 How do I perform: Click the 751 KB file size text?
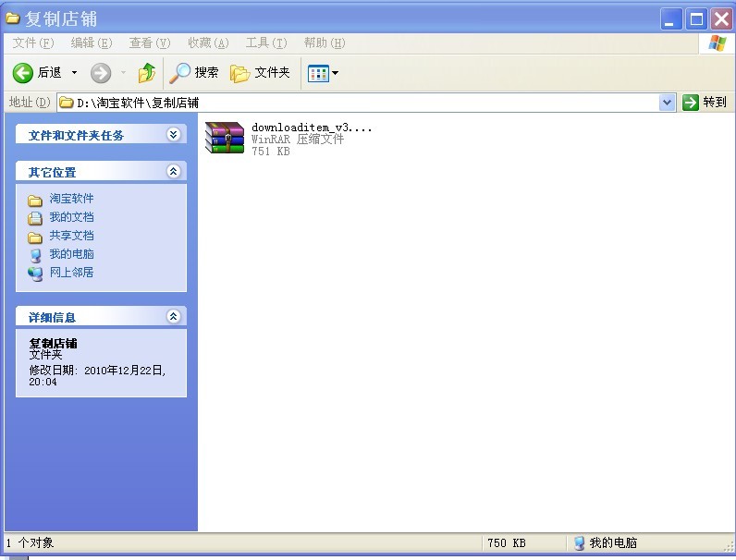tap(271, 151)
